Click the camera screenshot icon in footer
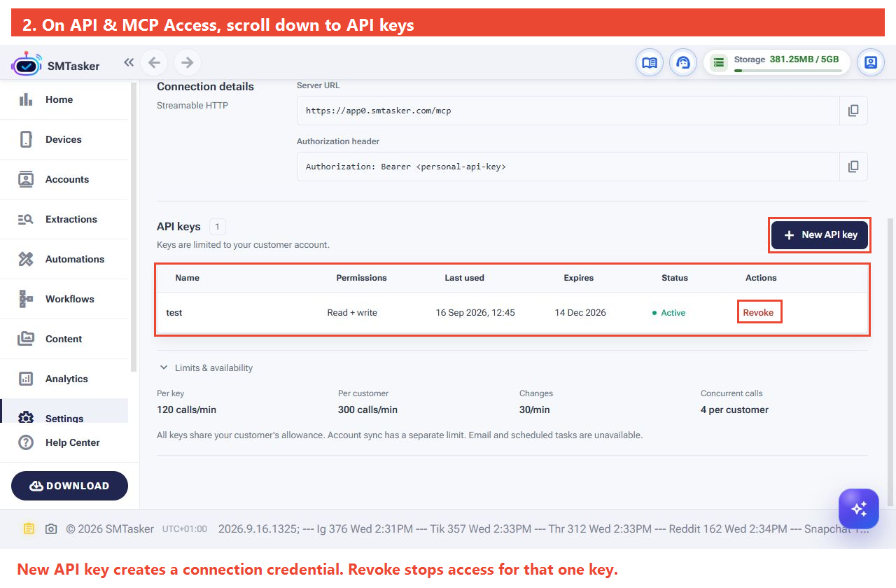The height and width of the screenshot is (588, 896). 51,529
